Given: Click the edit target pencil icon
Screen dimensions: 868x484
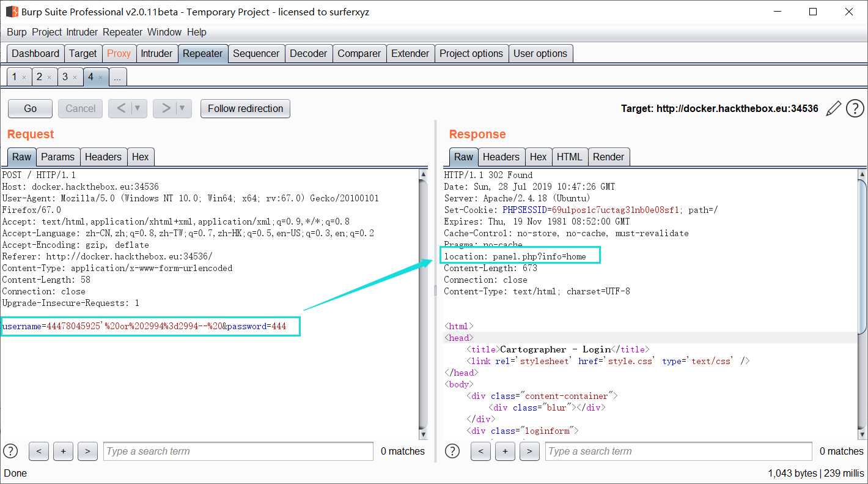Looking at the screenshot, I should (x=833, y=109).
